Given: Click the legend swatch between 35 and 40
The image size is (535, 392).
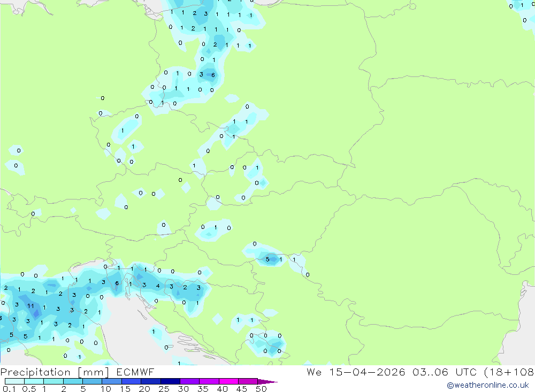Looking at the screenshot, I should click(x=209, y=381).
